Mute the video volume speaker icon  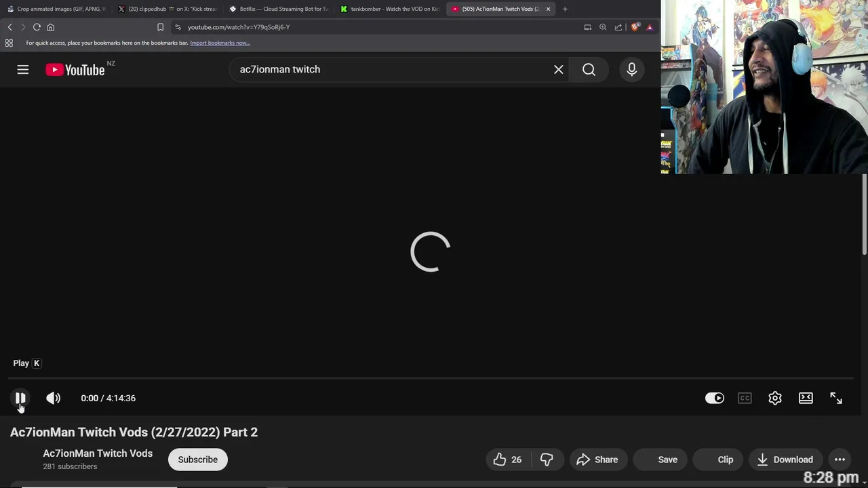53,398
